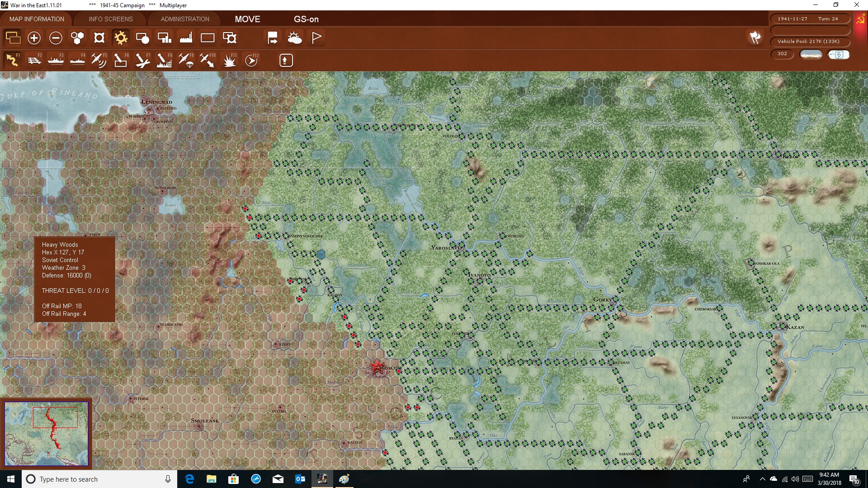This screenshot has height=488, width=868.
Task: Click the double white flags icon
Action: tap(755, 38)
